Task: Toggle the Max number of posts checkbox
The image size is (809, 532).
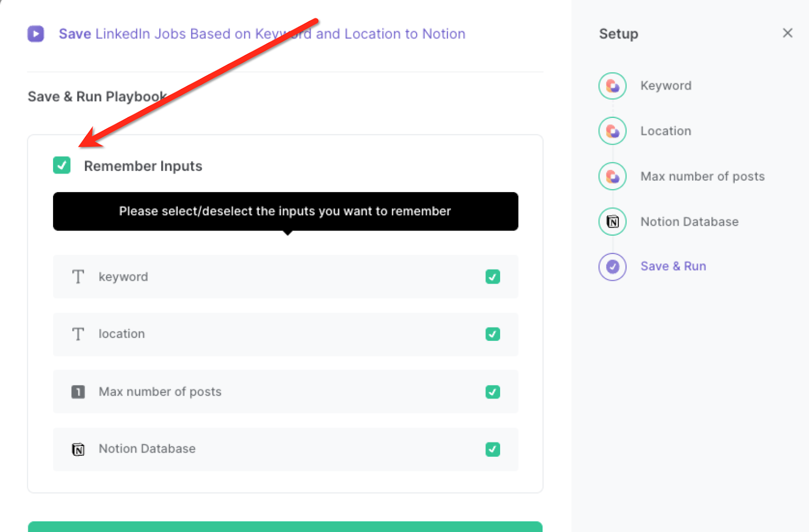Action: [x=492, y=391]
